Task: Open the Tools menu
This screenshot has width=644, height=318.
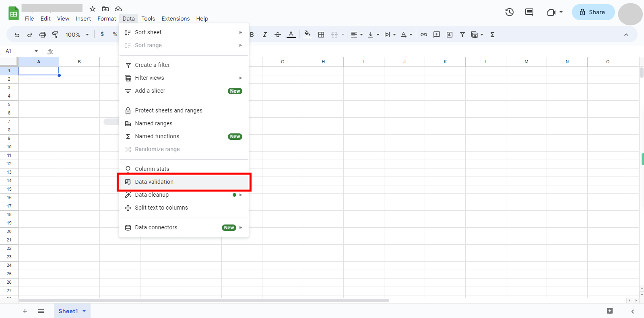Action: (148, 19)
